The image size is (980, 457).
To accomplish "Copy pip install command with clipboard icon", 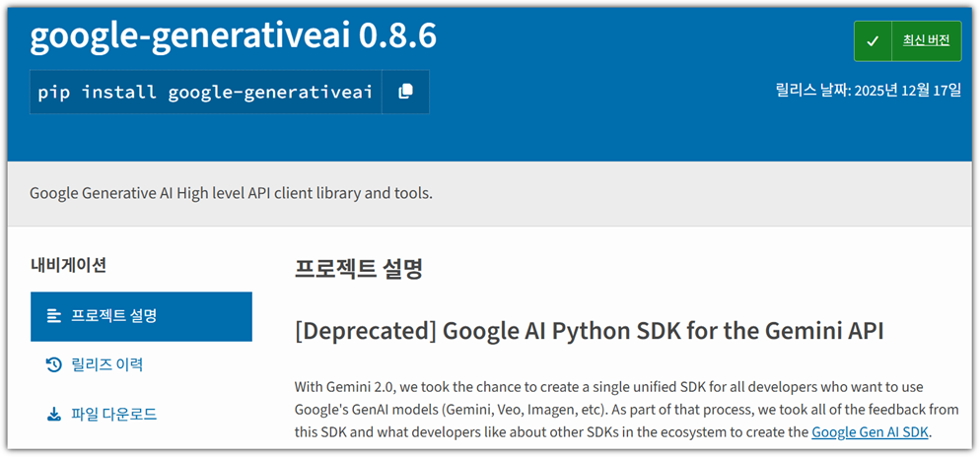I will coord(405,92).
